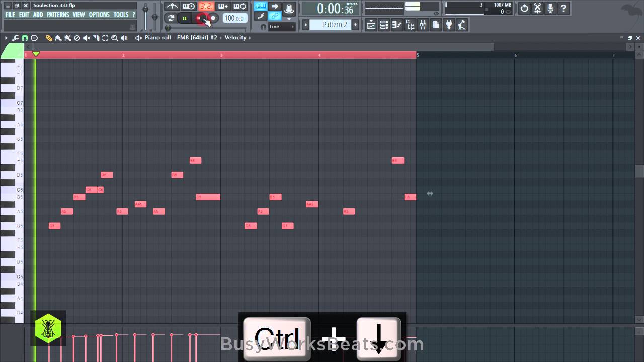The width and height of the screenshot is (644, 362).
Task: Open the stamp chord tool
Action: 34,38
